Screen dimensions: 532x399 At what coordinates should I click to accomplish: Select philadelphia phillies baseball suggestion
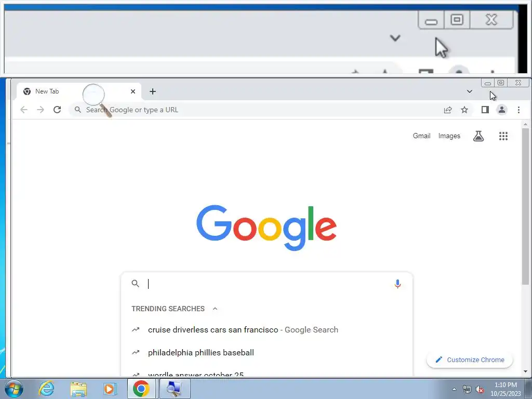click(x=267, y=353)
